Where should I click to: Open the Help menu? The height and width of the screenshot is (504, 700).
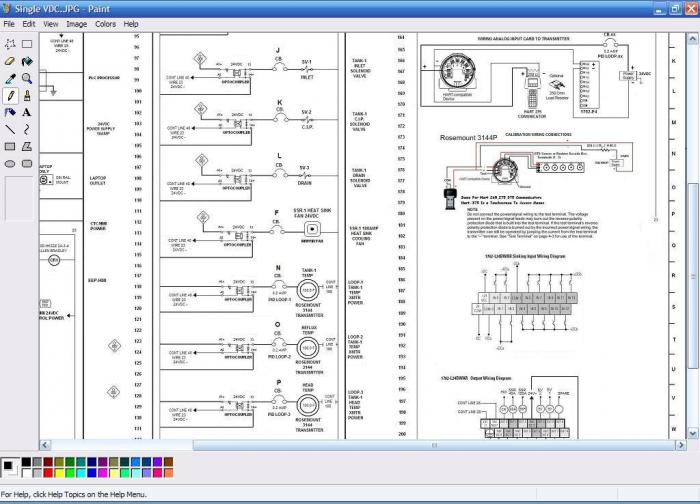(x=131, y=24)
